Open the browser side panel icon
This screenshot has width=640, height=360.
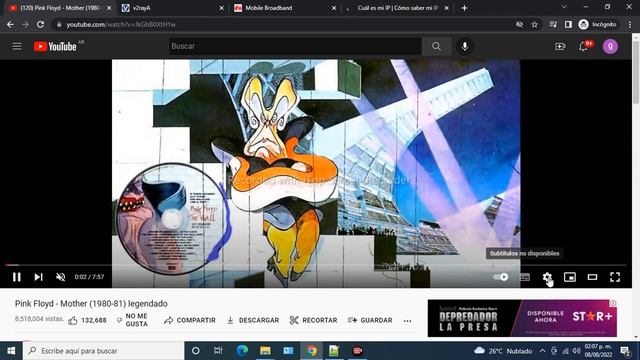568,24
